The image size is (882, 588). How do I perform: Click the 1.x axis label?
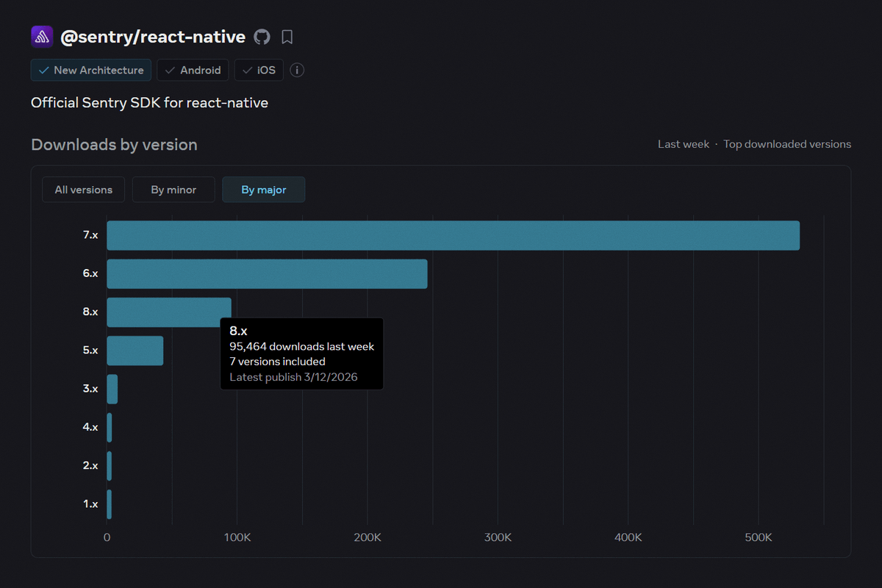coord(90,504)
